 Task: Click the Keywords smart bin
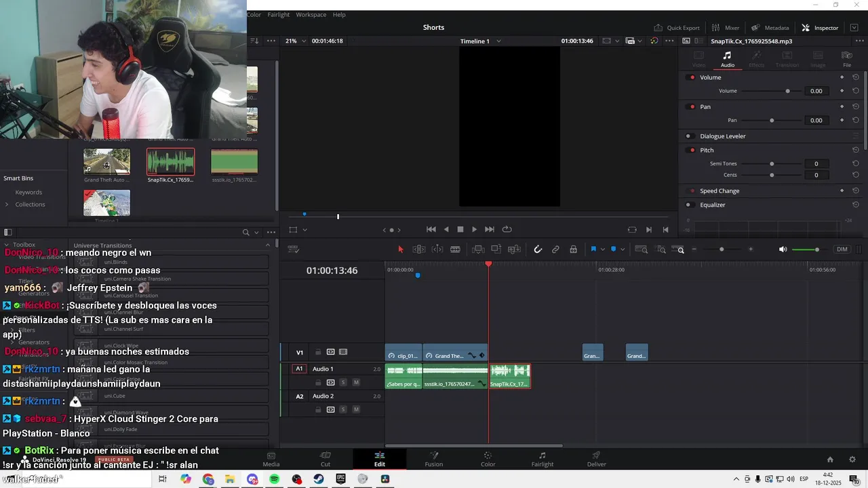(28, 192)
